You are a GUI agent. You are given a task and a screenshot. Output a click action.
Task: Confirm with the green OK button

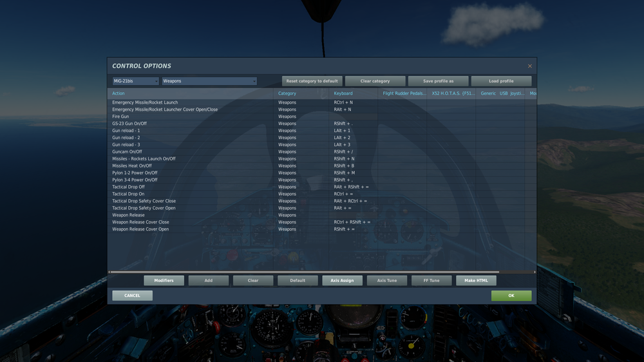511,296
